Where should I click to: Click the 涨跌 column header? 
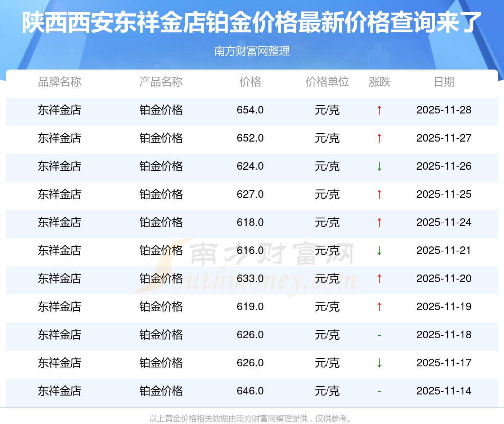pyautogui.click(x=379, y=82)
